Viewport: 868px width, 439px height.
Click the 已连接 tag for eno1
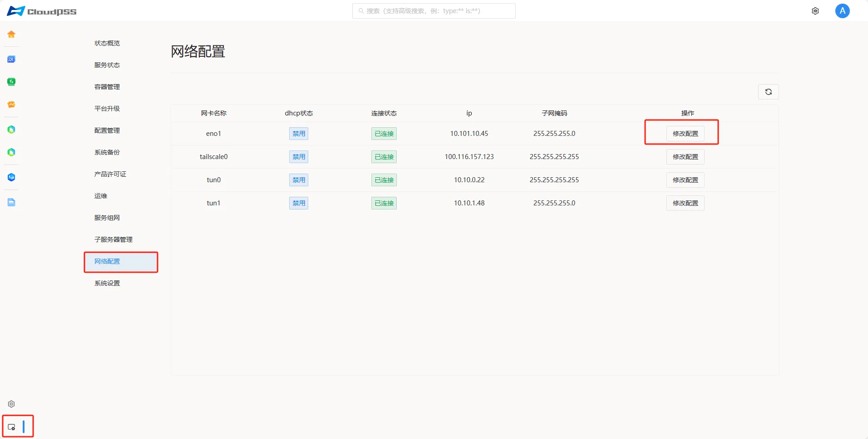click(x=384, y=134)
